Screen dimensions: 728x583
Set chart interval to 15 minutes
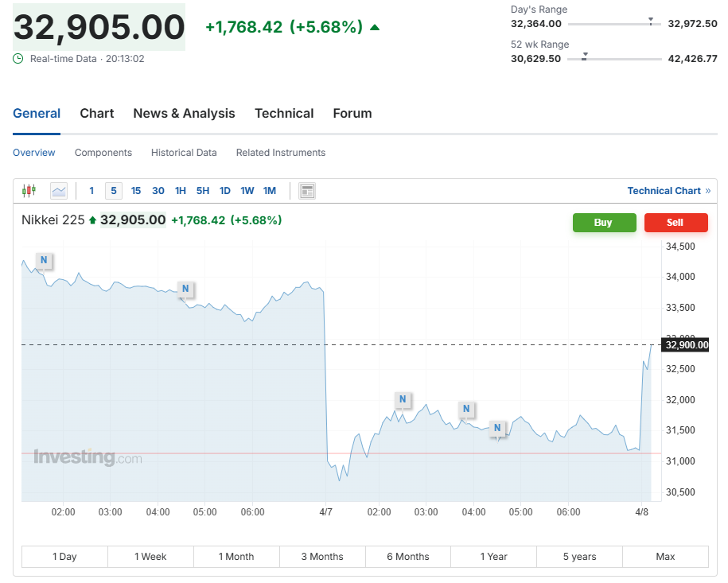pos(135,191)
